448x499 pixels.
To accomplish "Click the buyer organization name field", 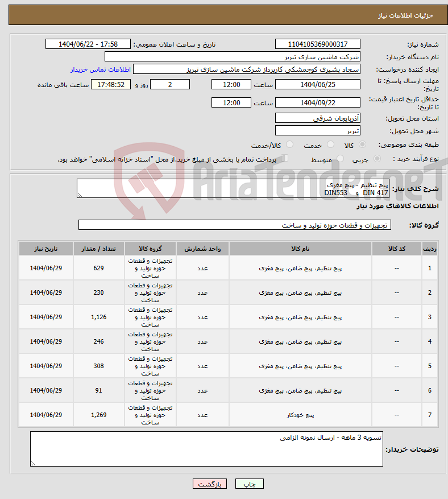I will [233, 57].
